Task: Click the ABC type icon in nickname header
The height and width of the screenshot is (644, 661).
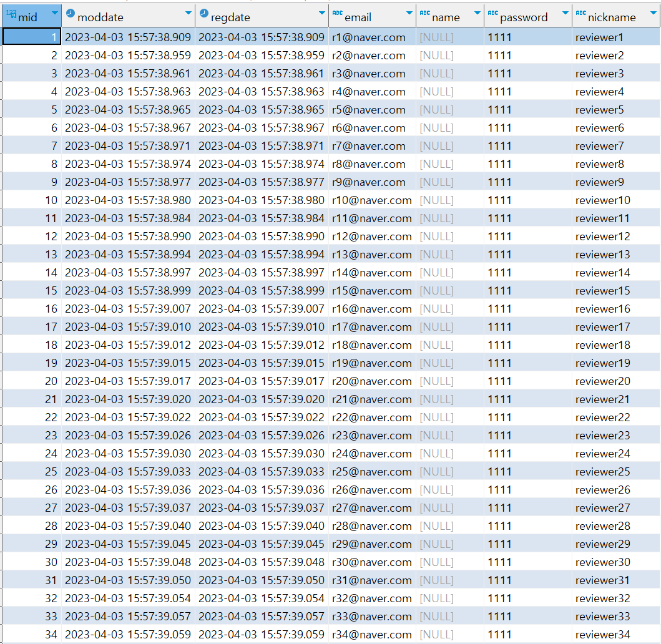Action: [581, 13]
